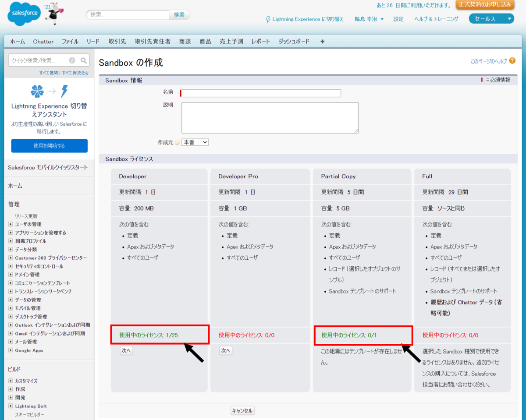Open the 取引先 tab
Screen dimensions: 526x420
tap(117, 42)
